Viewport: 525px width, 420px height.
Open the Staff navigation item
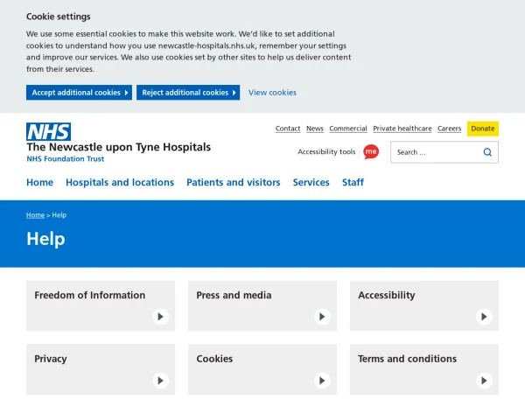tap(353, 183)
